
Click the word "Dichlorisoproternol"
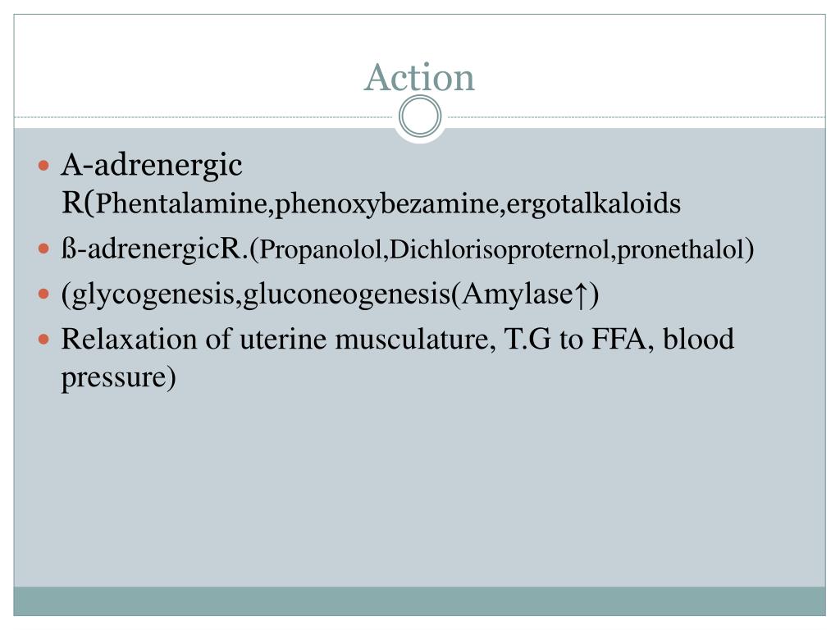point(500,249)
